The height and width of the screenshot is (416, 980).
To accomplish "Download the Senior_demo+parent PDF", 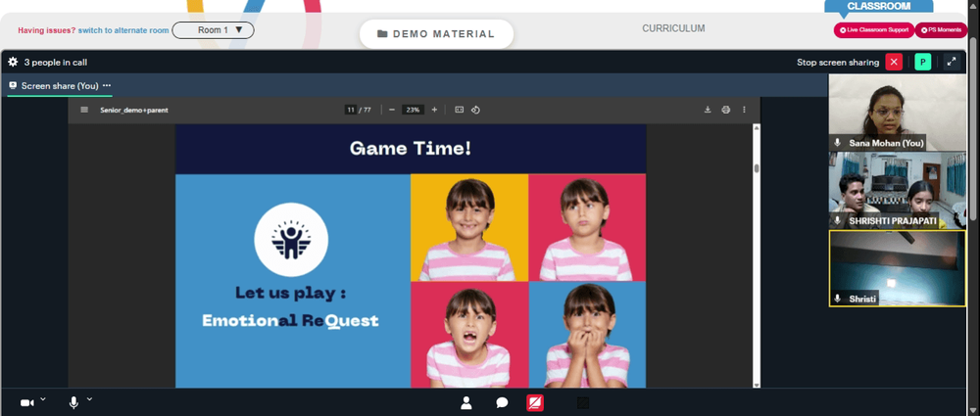I will (x=708, y=110).
